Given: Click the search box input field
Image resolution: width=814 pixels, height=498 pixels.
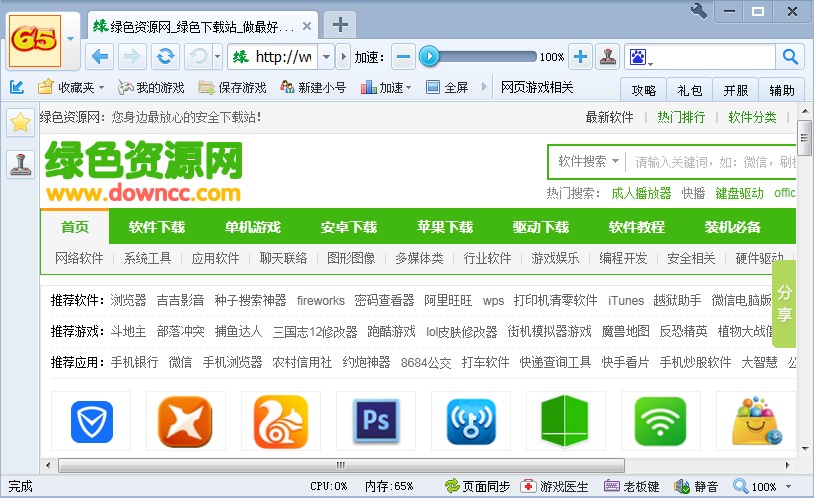Looking at the screenshot, I should pyautogui.click(x=714, y=57).
